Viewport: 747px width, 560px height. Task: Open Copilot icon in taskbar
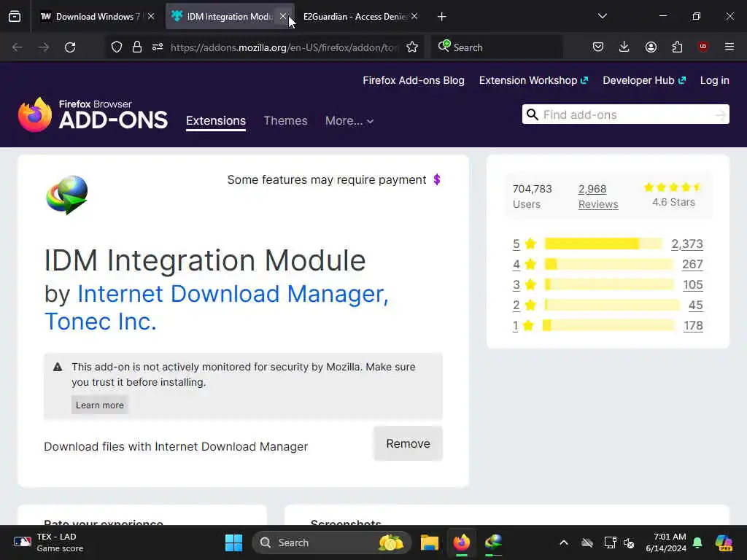(724, 542)
